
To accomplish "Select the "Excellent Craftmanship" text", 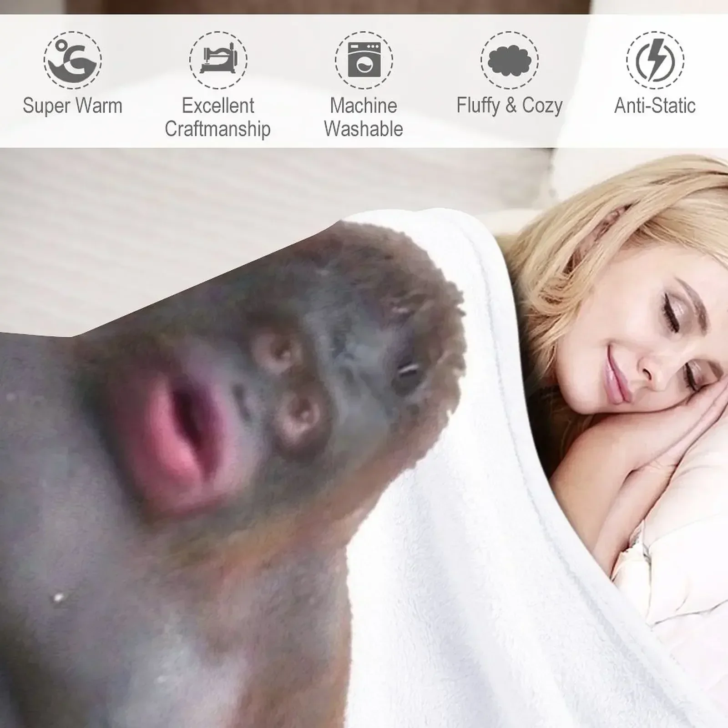I will 218,117.
